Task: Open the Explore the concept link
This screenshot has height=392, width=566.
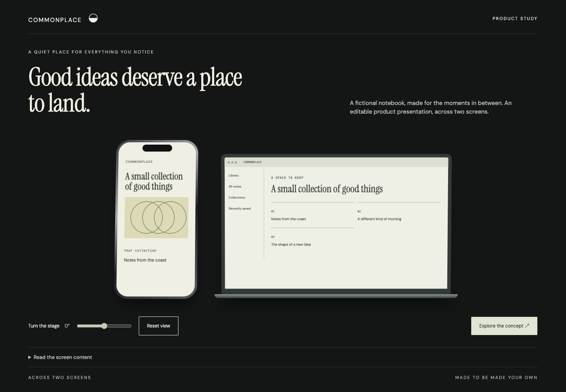Action: tap(504, 326)
